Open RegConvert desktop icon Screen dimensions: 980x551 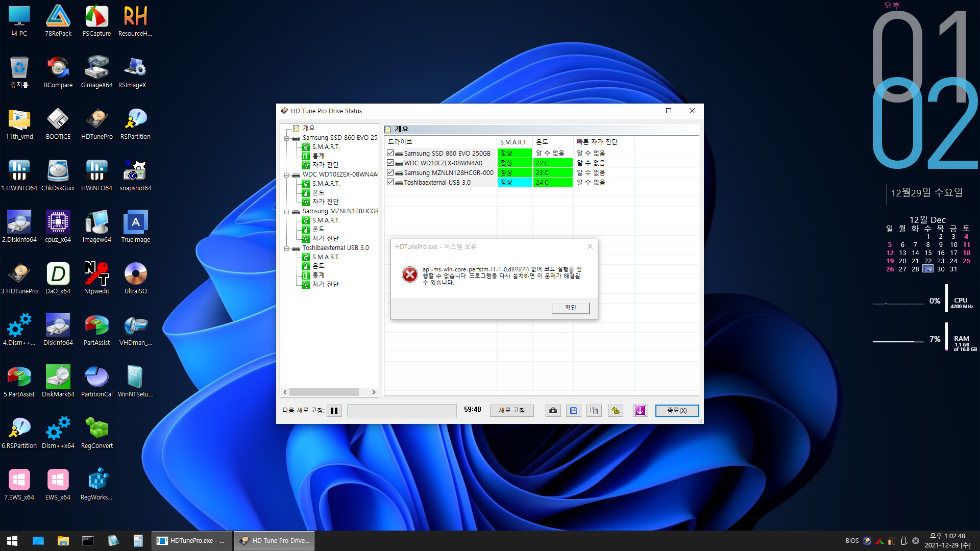[x=96, y=433]
